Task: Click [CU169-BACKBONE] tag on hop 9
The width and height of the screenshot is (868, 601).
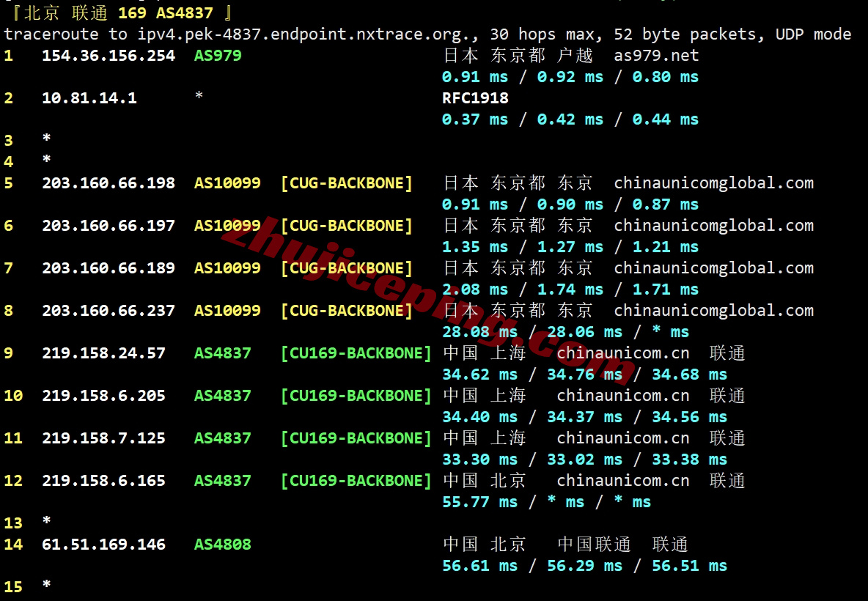Action: (x=356, y=353)
